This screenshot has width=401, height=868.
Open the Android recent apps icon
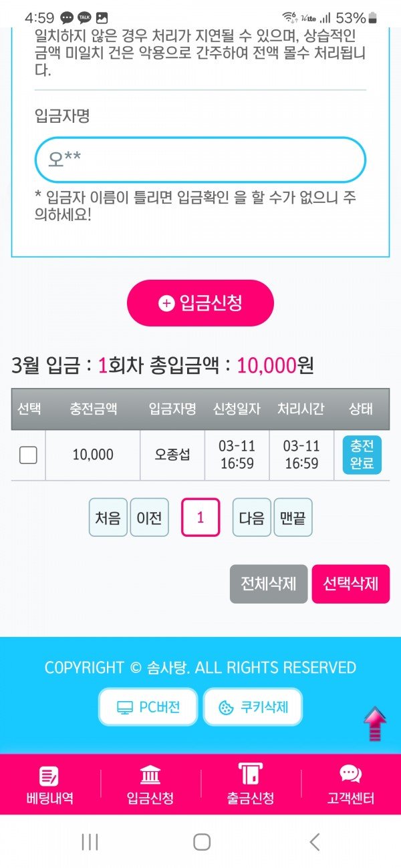90,842
